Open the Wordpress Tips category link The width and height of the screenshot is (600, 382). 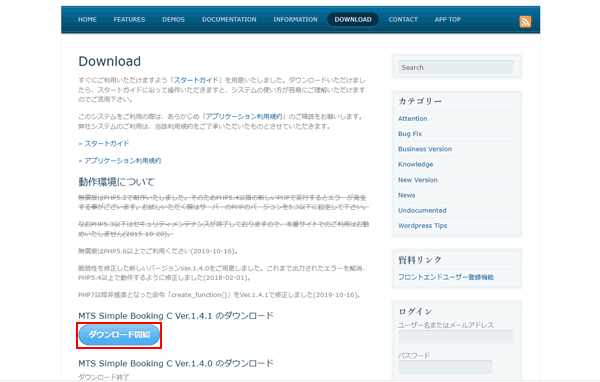[422, 226]
